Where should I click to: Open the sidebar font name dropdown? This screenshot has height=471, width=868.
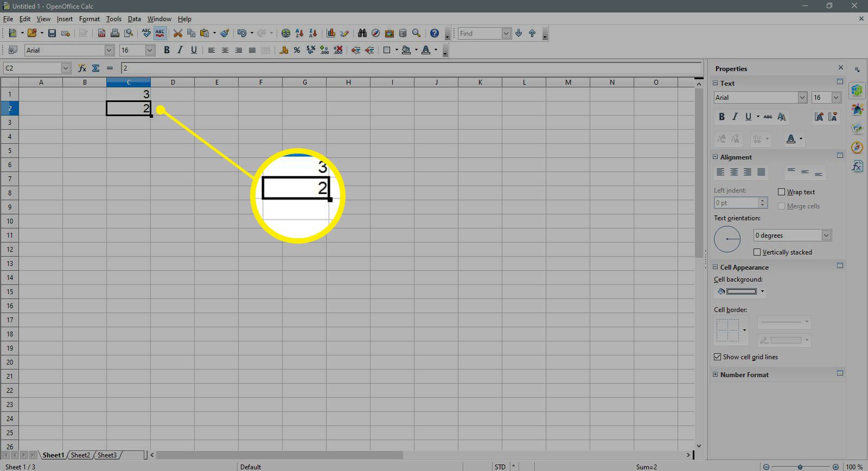click(802, 97)
